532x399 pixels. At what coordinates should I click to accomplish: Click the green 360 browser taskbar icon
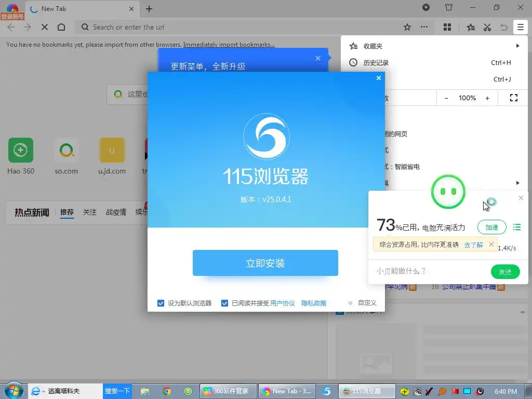[188, 392]
